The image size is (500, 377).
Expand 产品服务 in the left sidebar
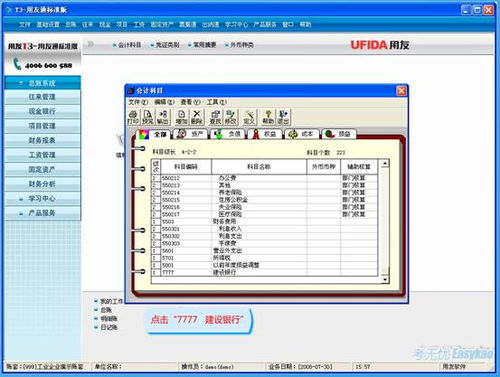(x=42, y=213)
